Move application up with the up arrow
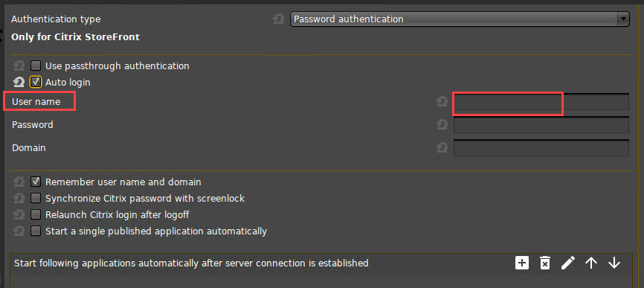 [x=590, y=263]
